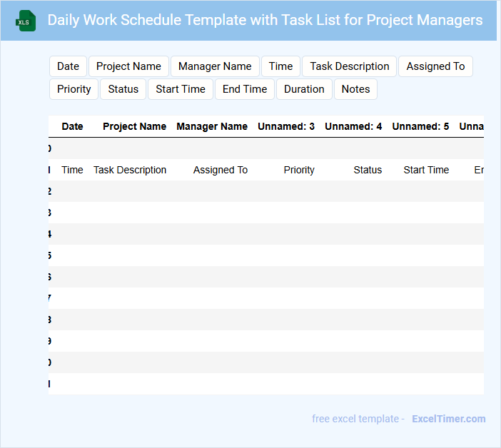Image resolution: width=501 pixels, height=448 pixels.
Task: Click the Duration tag button
Action: click(304, 89)
